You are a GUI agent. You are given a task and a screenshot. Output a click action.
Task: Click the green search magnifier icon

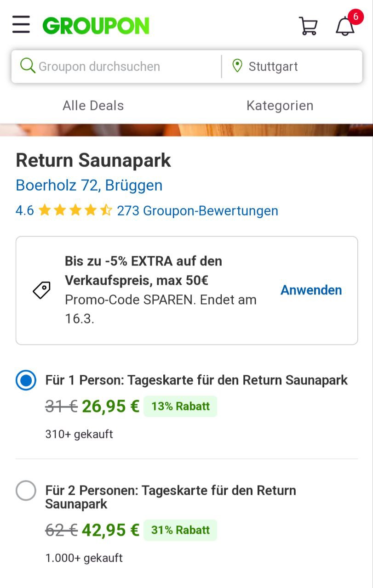point(28,66)
